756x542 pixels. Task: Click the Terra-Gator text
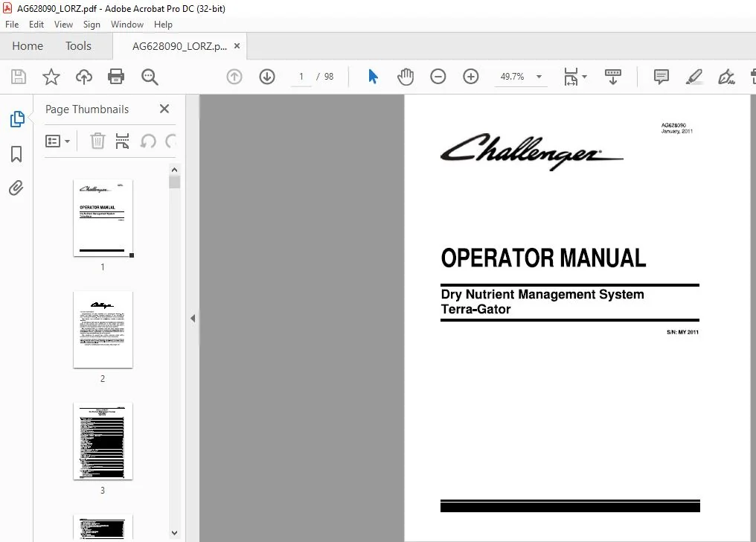[476, 309]
